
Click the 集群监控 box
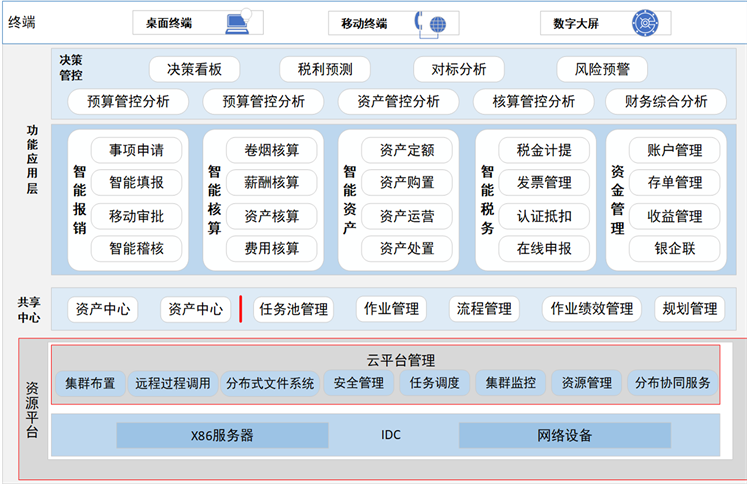(x=511, y=382)
